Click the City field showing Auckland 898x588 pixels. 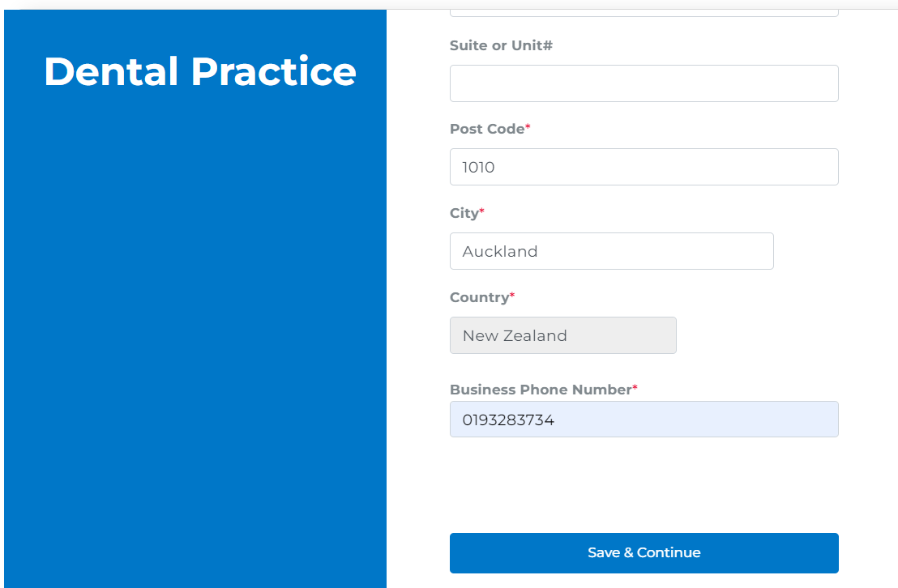click(x=611, y=251)
